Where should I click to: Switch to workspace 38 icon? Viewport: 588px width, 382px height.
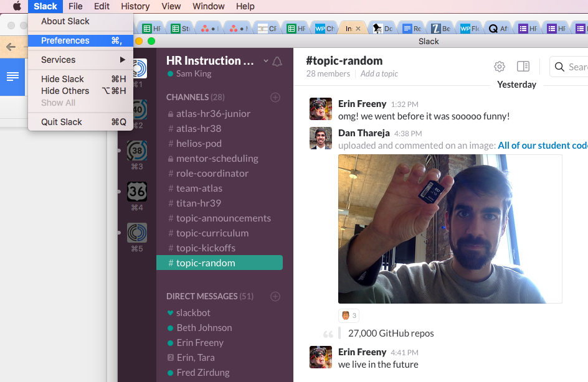point(137,151)
